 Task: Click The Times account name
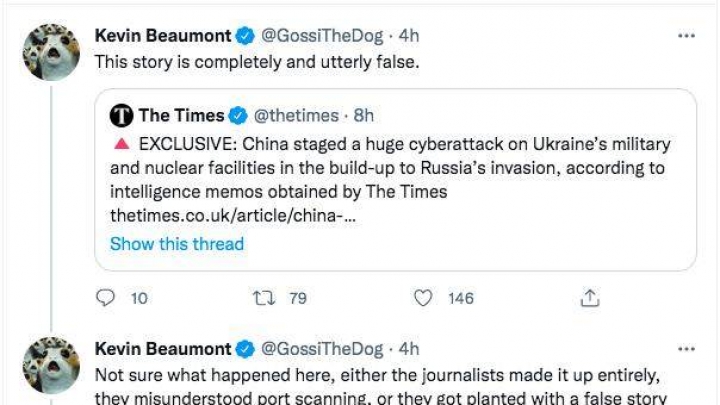[181, 115]
